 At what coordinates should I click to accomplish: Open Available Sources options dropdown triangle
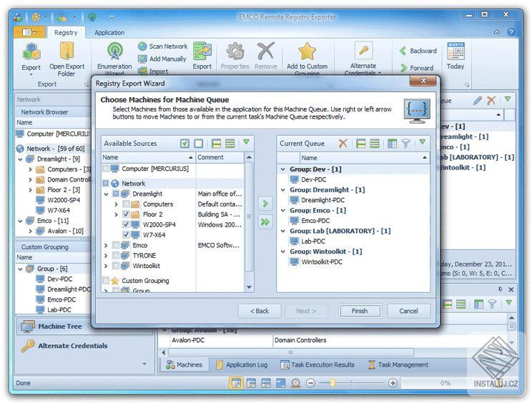(246, 142)
